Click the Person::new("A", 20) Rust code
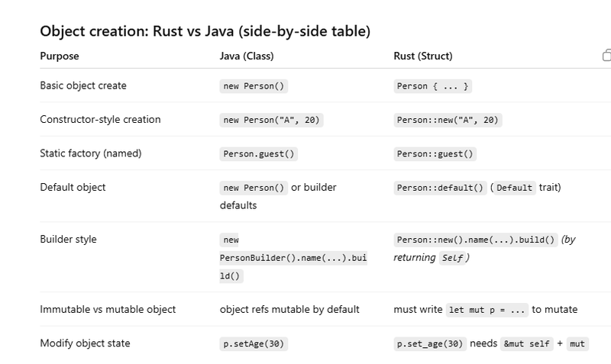This screenshot has width=611, height=364. click(448, 120)
